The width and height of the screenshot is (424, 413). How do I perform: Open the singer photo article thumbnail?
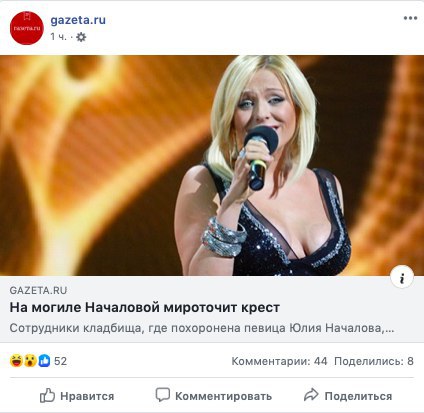[x=212, y=165]
